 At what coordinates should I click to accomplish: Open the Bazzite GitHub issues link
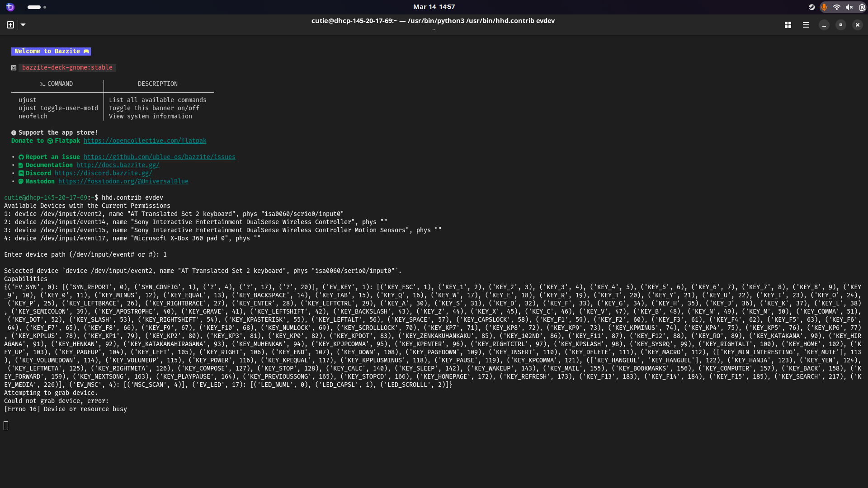[x=159, y=157]
